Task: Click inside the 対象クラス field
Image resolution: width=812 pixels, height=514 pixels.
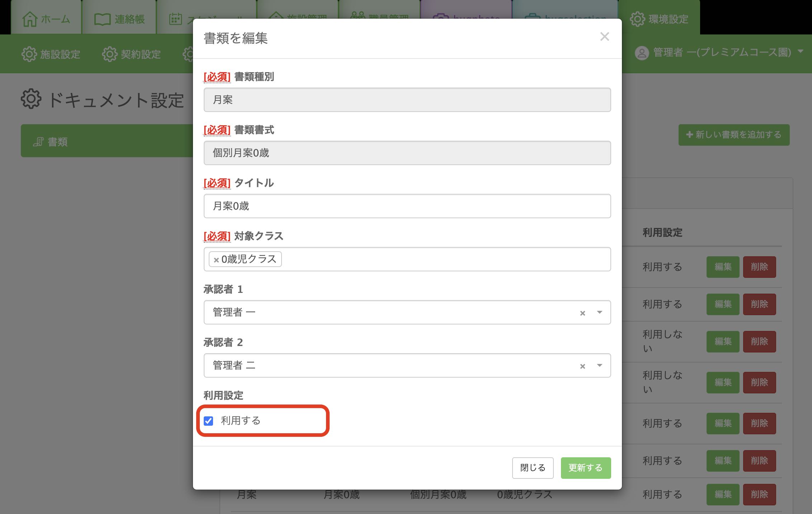Action: 407,259
